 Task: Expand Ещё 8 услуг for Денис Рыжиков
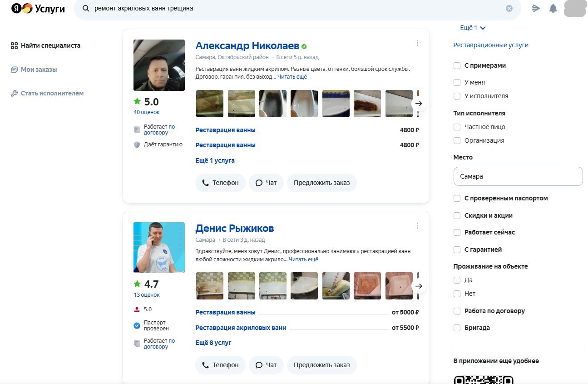(x=213, y=343)
